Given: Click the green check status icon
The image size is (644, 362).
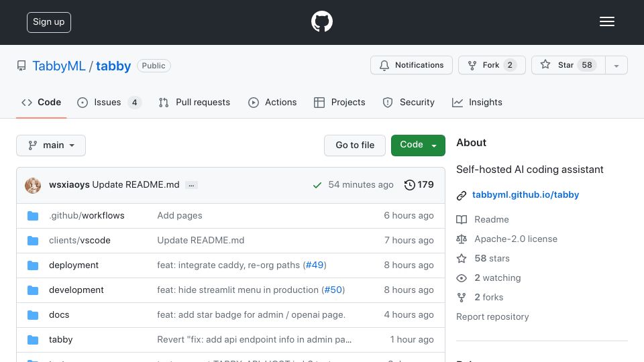Looking at the screenshot, I should pyautogui.click(x=317, y=185).
